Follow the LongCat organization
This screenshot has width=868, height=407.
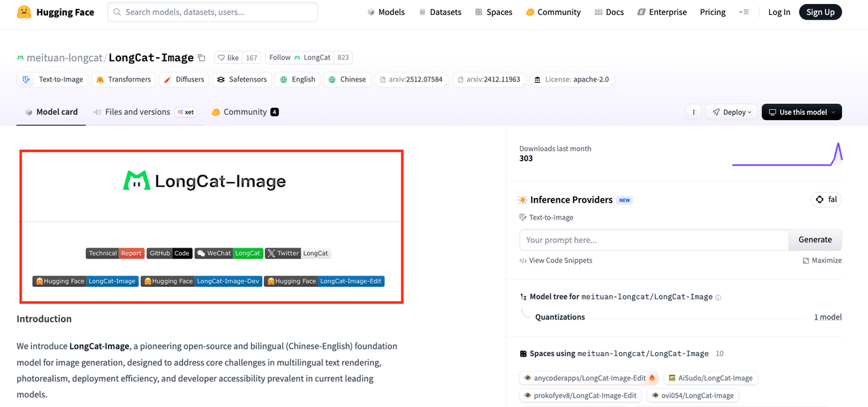pos(299,58)
